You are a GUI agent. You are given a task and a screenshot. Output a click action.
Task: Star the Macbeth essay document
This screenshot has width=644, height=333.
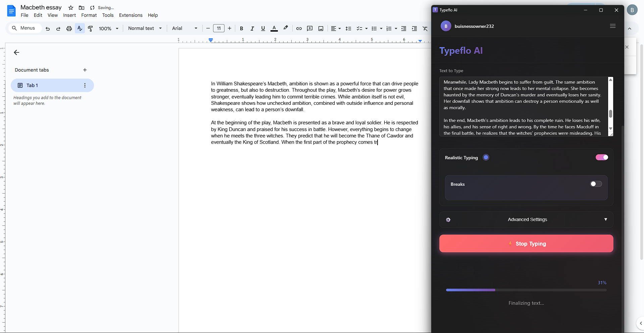[x=71, y=8]
